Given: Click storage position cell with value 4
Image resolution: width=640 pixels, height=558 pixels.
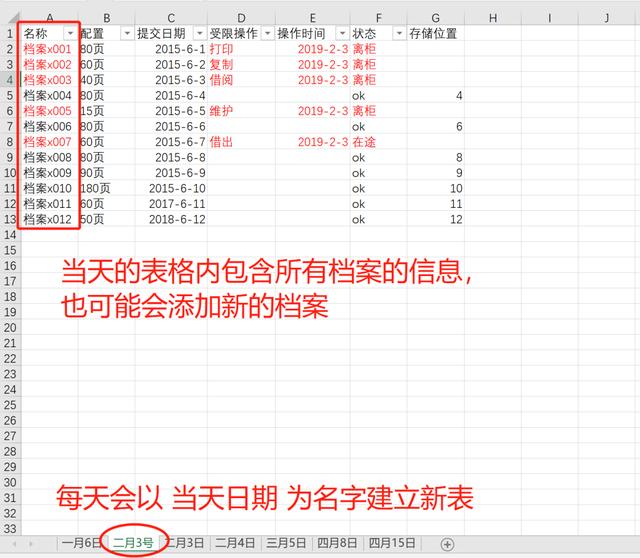Looking at the screenshot, I should tap(436, 96).
